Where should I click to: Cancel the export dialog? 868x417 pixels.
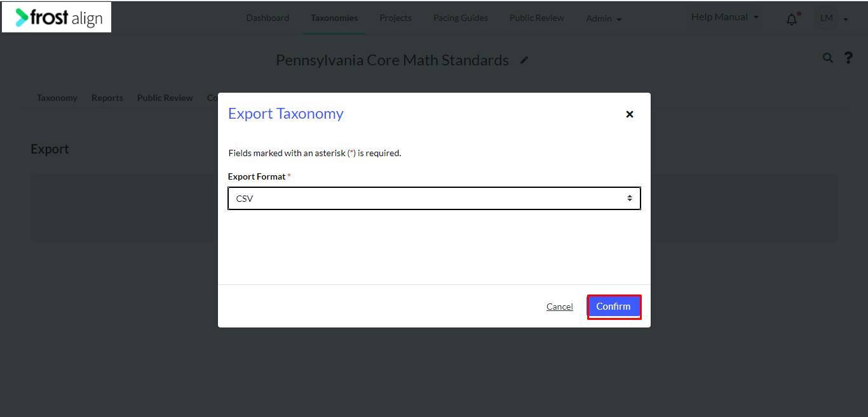(560, 307)
